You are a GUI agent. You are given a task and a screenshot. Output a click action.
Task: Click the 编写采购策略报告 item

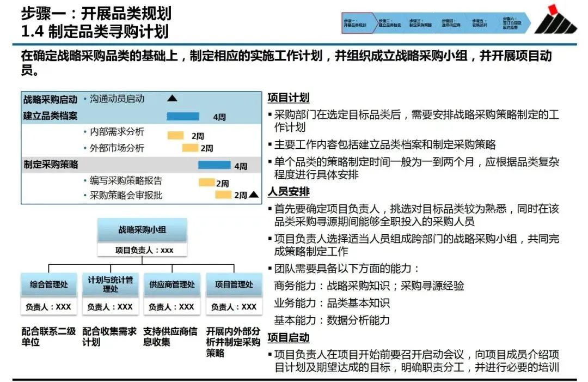pyautogui.click(x=126, y=180)
